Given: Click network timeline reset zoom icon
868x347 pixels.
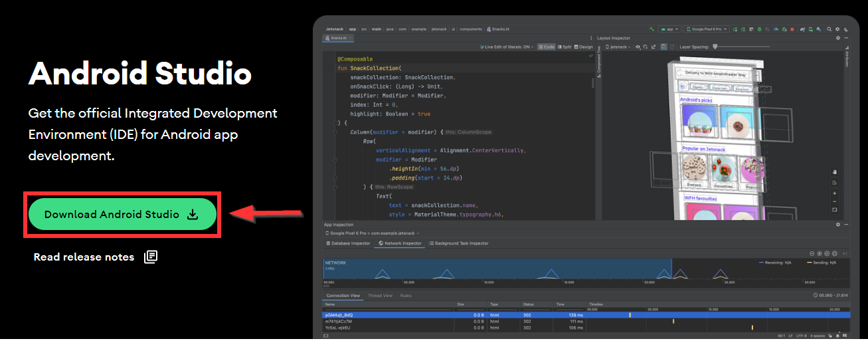Looking at the screenshot, I should 828,253.
